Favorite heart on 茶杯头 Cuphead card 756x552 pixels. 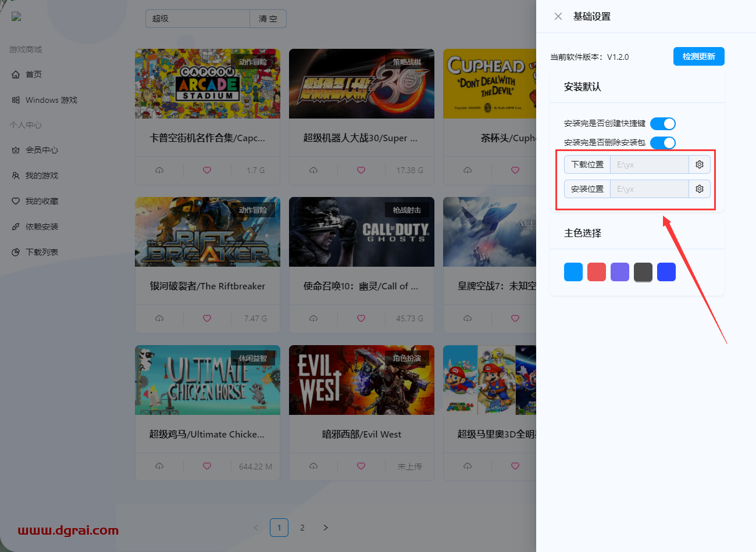tap(515, 170)
